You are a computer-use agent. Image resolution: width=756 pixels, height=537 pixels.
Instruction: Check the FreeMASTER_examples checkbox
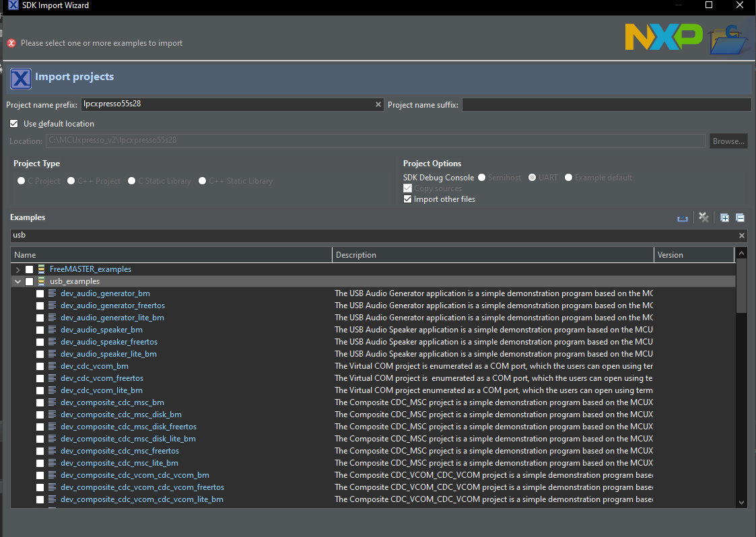click(30, 269)
